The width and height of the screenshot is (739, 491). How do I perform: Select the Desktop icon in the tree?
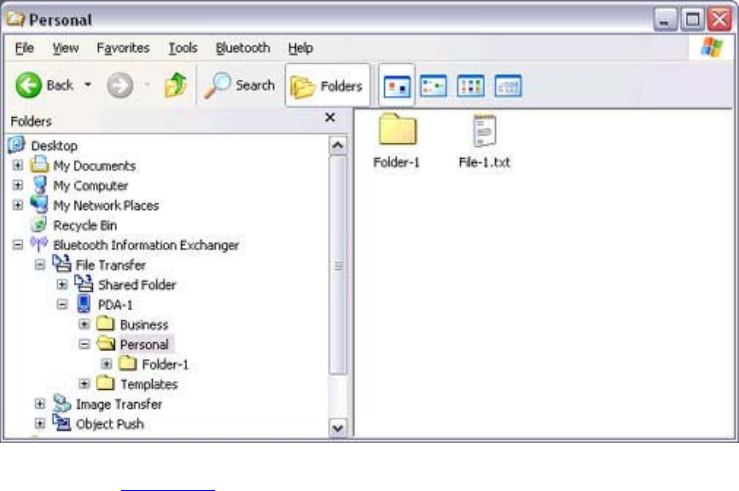point(16,145)
